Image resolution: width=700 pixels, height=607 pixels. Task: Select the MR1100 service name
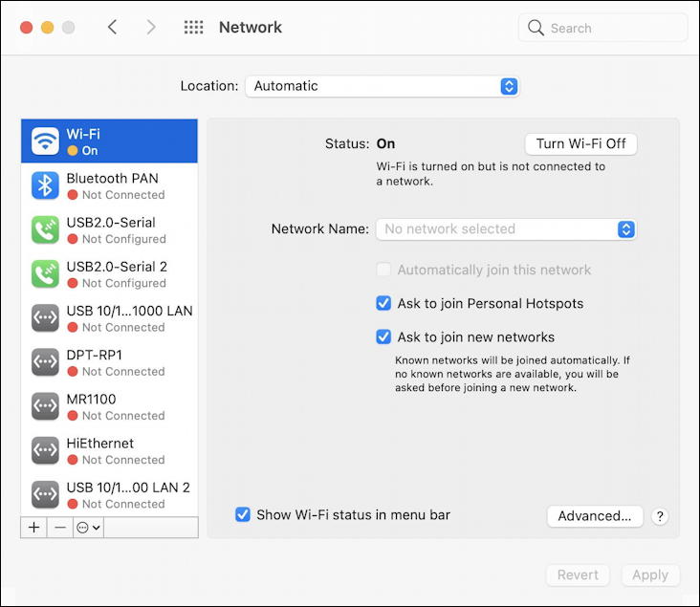point(91,399)
